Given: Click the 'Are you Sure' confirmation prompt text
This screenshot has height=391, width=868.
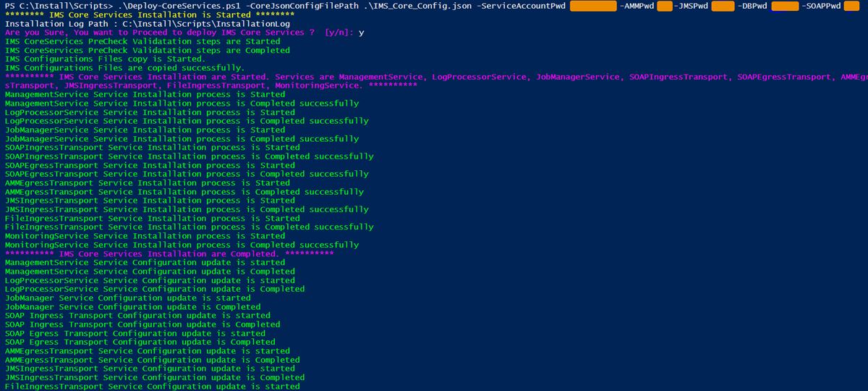Looking at the screenshot, I should [x=159, y=33].
